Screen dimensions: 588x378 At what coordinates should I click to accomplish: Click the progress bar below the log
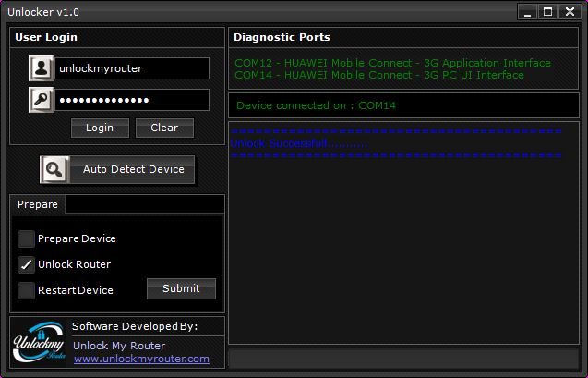pyautogui.click(x=403, y=358)
